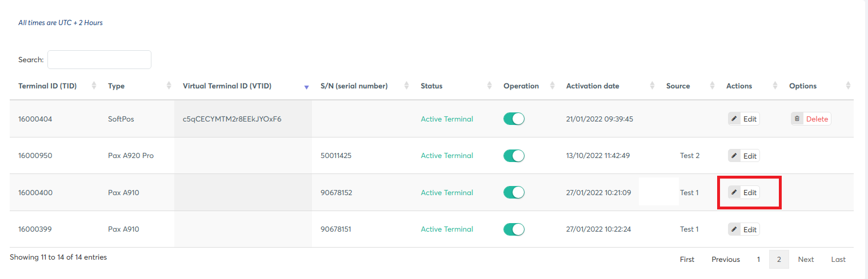This screenshot has height=279, width=868.
Task: Click sort arrows on Activation date column
Action: point(652,86)
